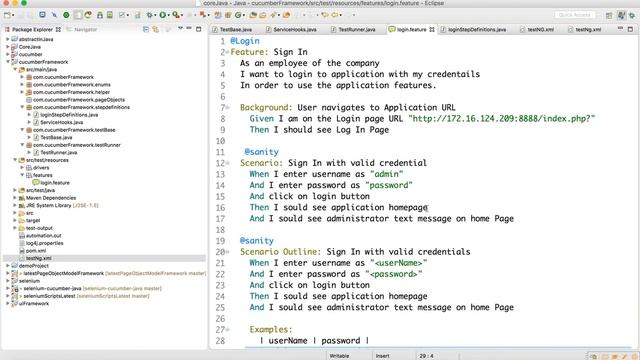Click the "admin" value on line 13
Viewport: 640px width, 360px height.
click(387, 174)
